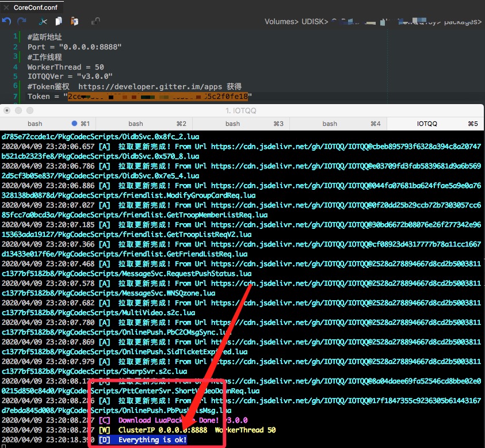Click the #工作线程 comment line
The width and height of the screenshot is (485, 448).
[44, 57]
